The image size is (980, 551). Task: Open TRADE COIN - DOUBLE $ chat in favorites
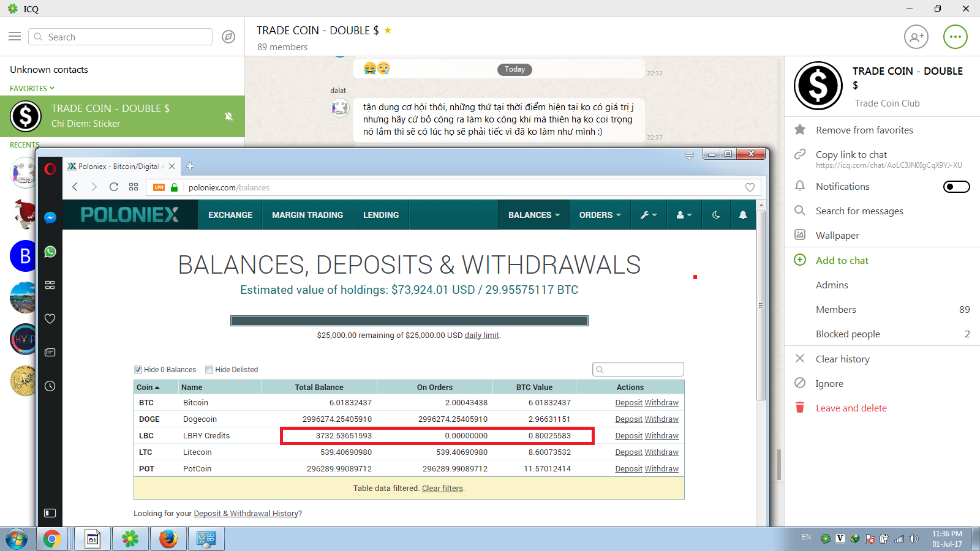click(123, 116)
